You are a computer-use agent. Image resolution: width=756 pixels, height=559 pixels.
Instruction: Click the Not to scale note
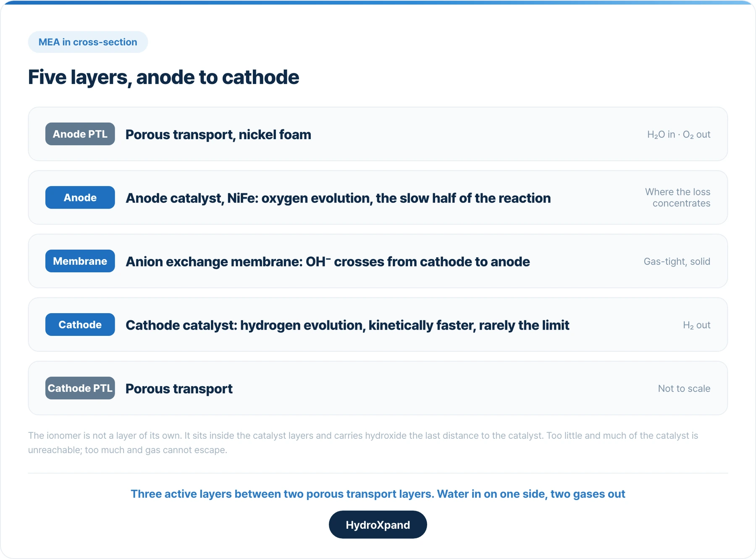(684, 388)
